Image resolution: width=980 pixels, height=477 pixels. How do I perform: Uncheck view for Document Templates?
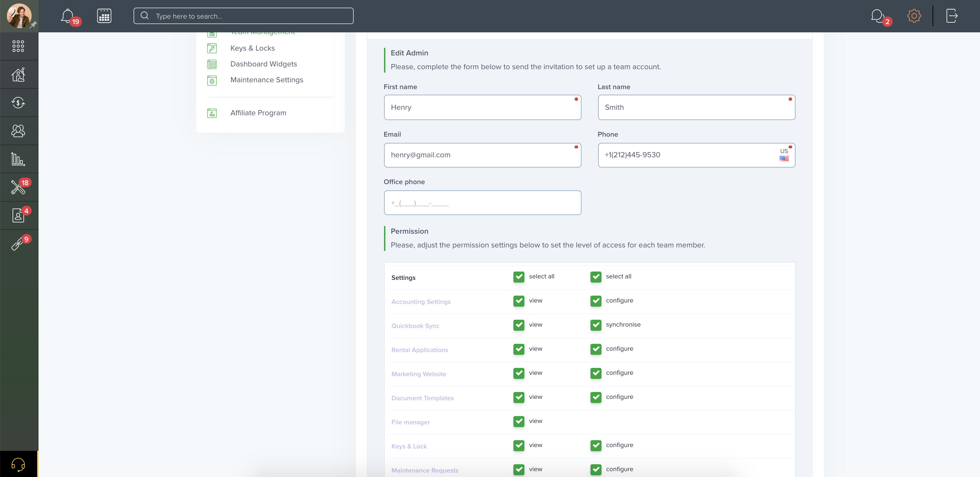(x=519, y=397)
